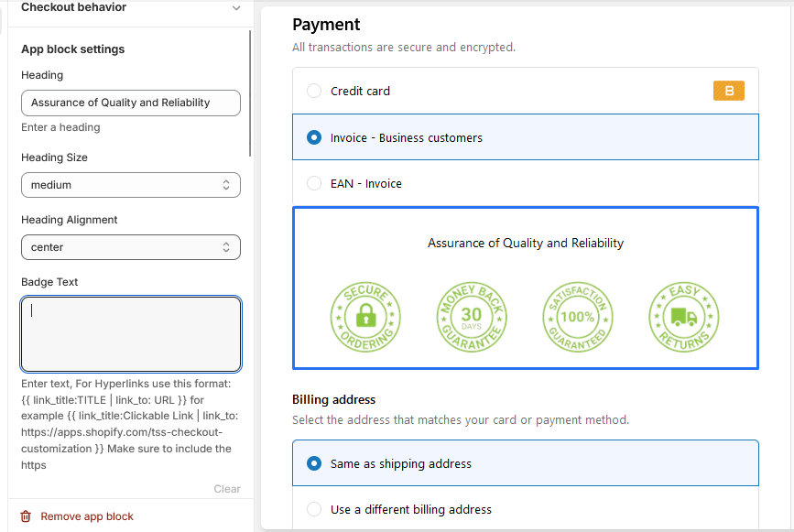Image resolution: width=794 pixels, height=532 pixels.
Task: Click the trash icon beside Remove app block
Action: (26, 516)
